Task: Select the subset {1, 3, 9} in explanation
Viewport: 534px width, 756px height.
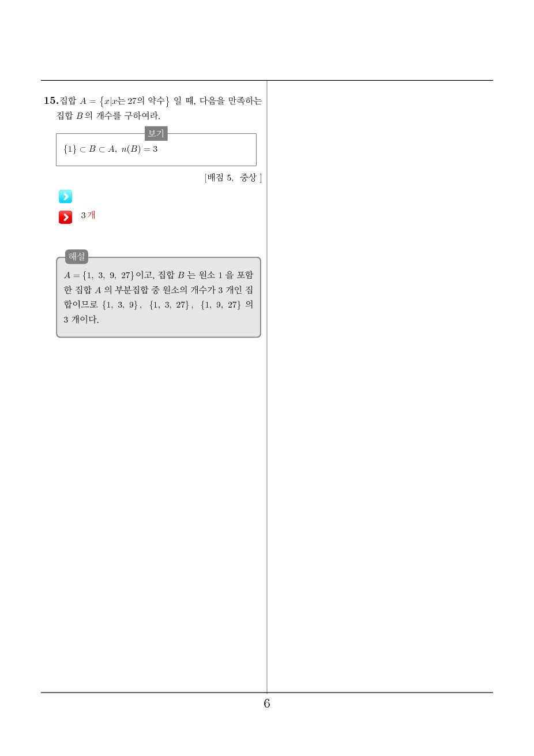Action: 121,305
